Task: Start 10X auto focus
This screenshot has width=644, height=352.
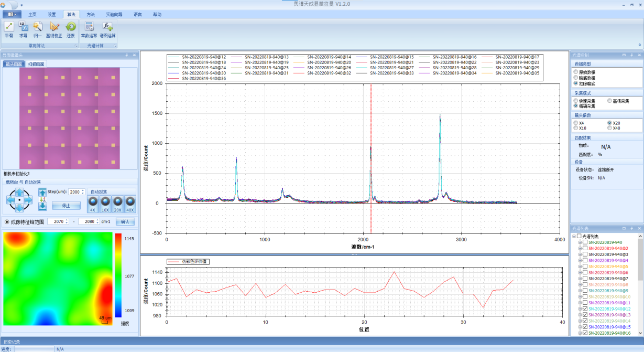Action: (105, 204)
